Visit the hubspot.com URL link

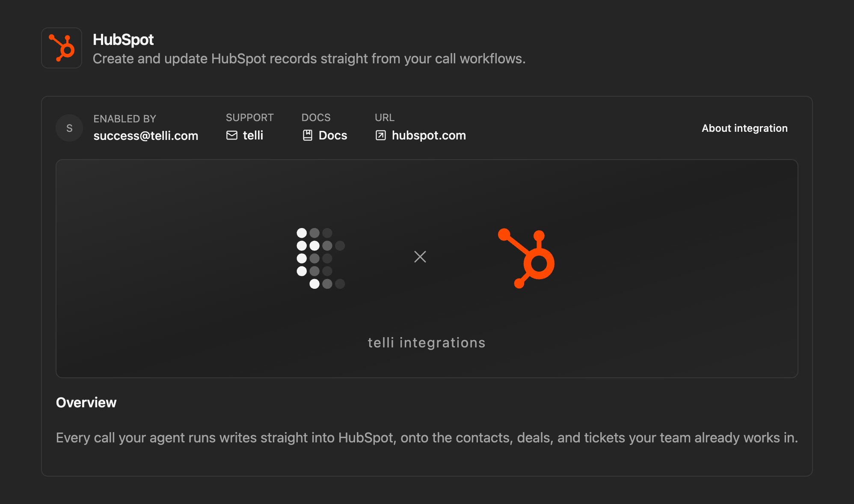(421, 135)
